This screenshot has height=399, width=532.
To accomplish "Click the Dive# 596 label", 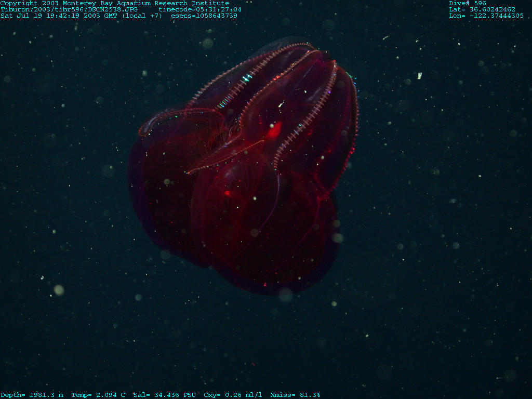I will (x=468, y=4).
